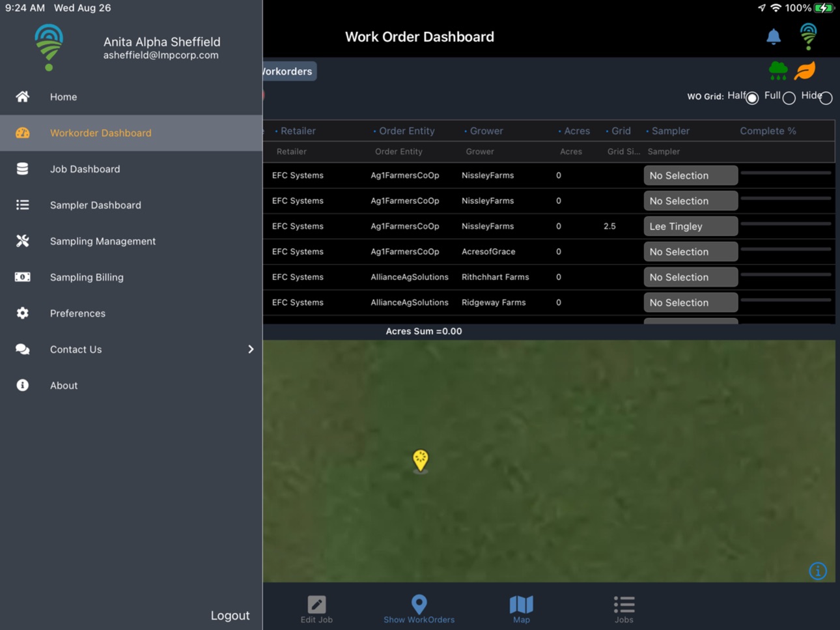Tap the Contact Us chat icon

point(22,349)
